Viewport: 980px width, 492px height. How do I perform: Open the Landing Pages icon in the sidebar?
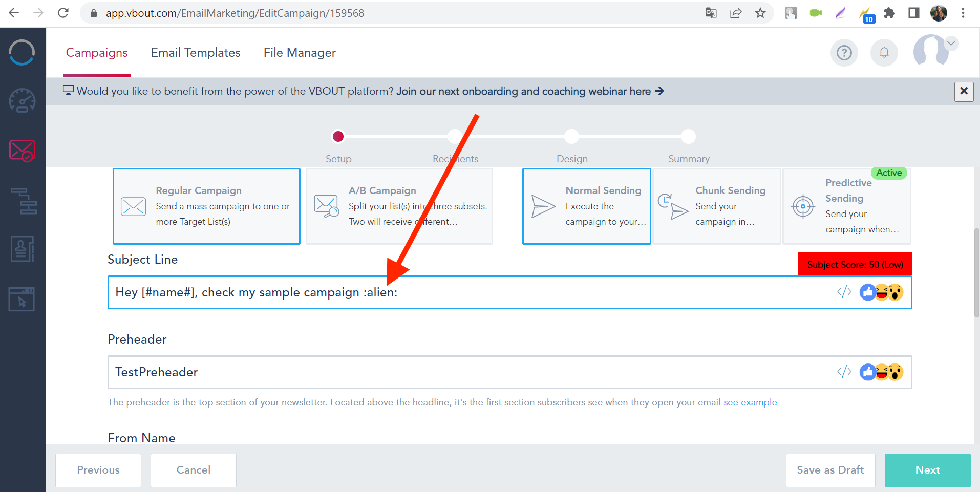pyautogui.click(x=22, y=299)
